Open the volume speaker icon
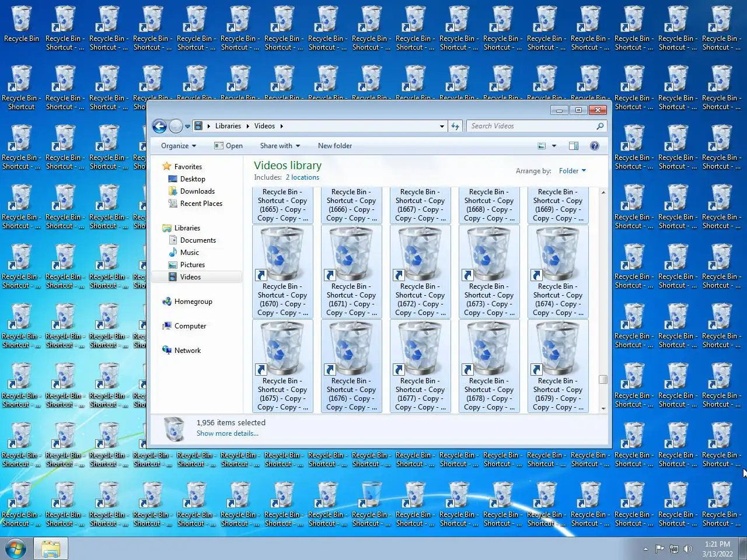 (x=688, y=549)
